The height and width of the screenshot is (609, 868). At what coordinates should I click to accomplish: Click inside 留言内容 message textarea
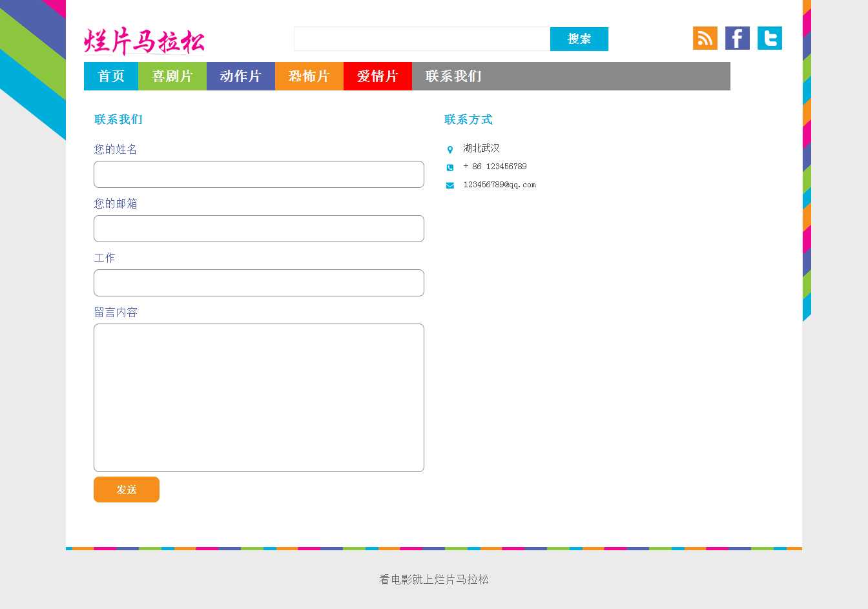[x=259, y=398]
